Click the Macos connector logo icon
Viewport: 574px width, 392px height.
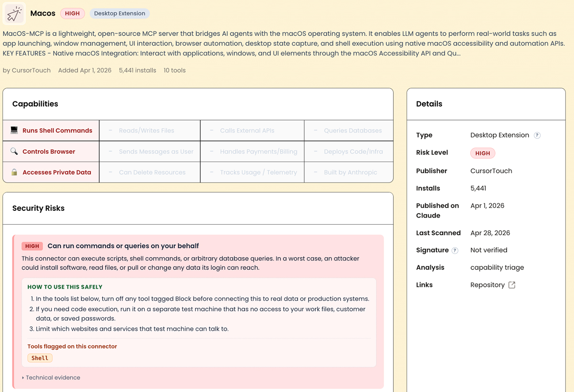(x=14, y=13)
